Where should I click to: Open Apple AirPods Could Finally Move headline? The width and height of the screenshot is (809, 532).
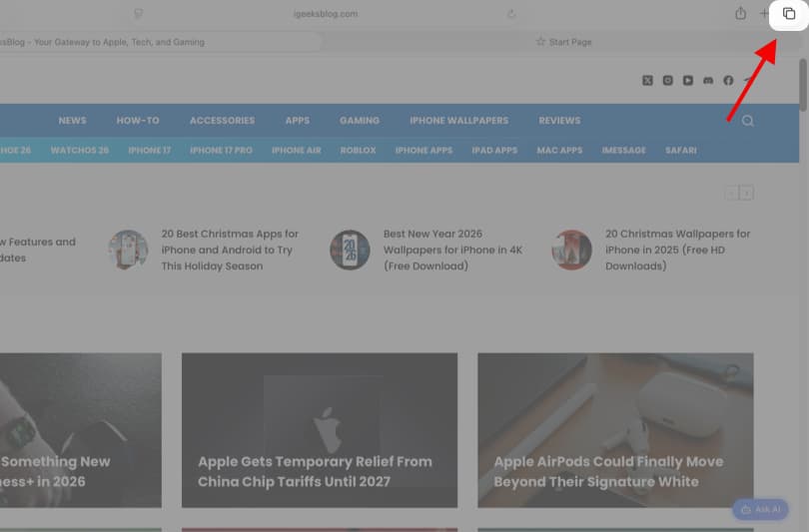(x=608, y=472)
